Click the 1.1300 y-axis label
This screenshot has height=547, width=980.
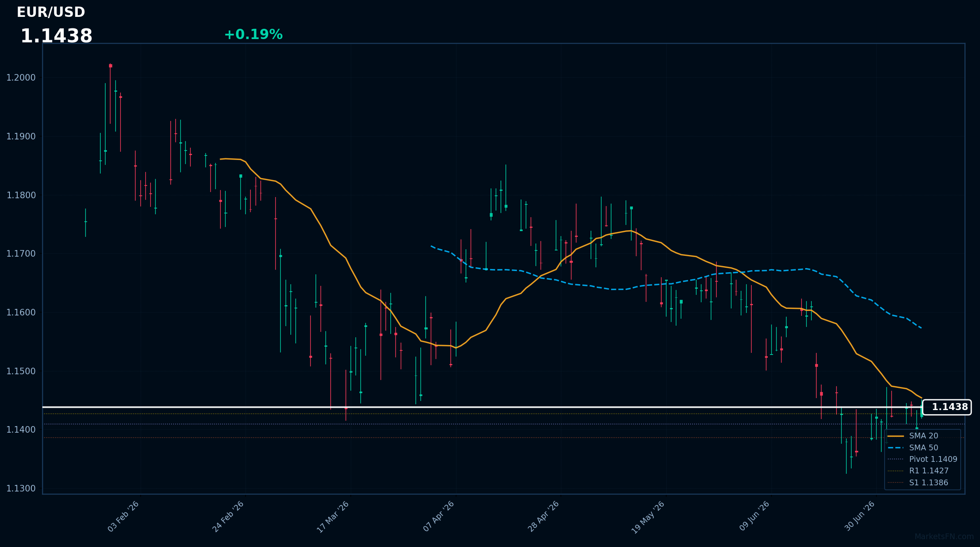pos(21,489)
